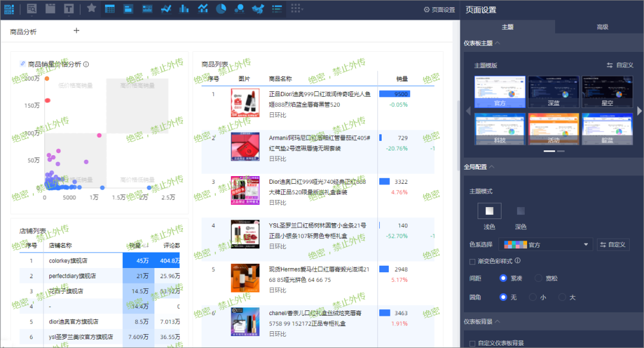
Task: Open the 色系选择 dropdown showing 官方
Action: pos(546,244)
